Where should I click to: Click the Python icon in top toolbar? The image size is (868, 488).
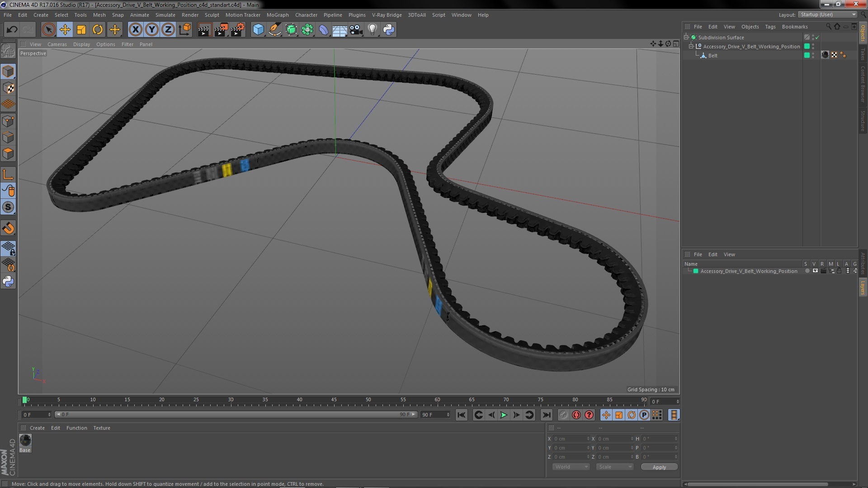(x=389, y=30)
